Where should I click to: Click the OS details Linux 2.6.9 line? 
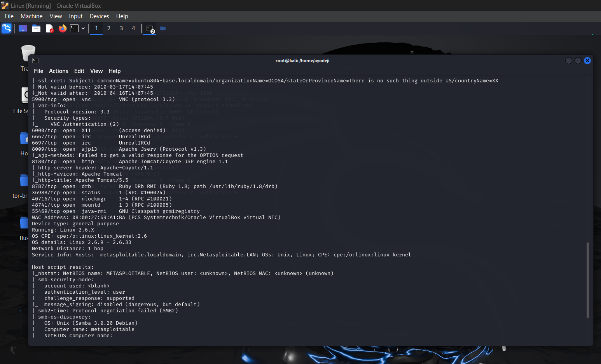point(82,242)
